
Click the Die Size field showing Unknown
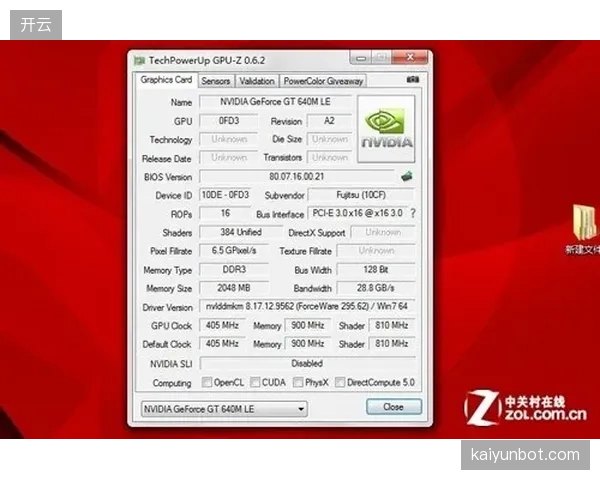(329, 139)
